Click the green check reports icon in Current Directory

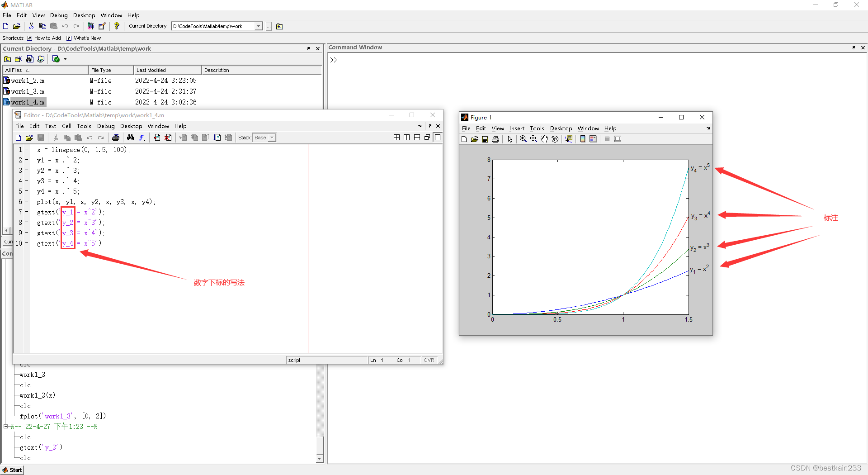pos(56,59)
